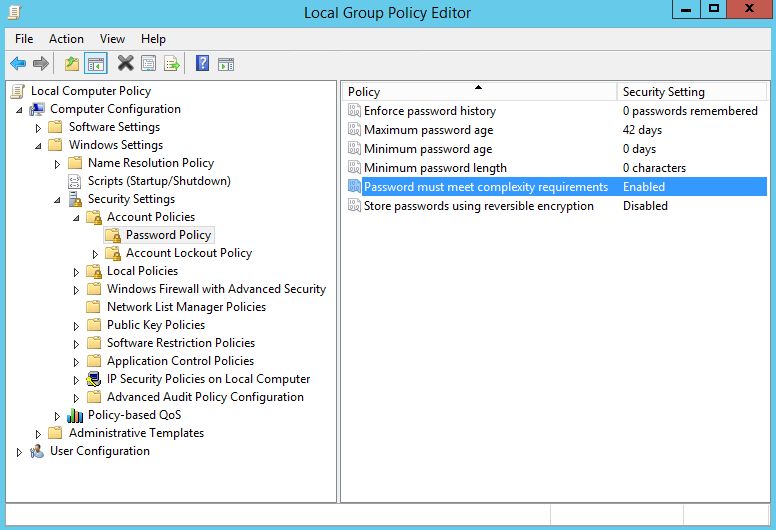Click the Delete X toolbar icon
Screen dimensions: 776x530
coord(125,64)
